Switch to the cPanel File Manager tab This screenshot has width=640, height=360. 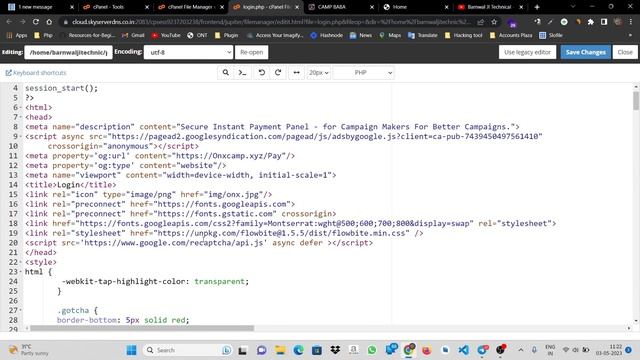[191, 7]
